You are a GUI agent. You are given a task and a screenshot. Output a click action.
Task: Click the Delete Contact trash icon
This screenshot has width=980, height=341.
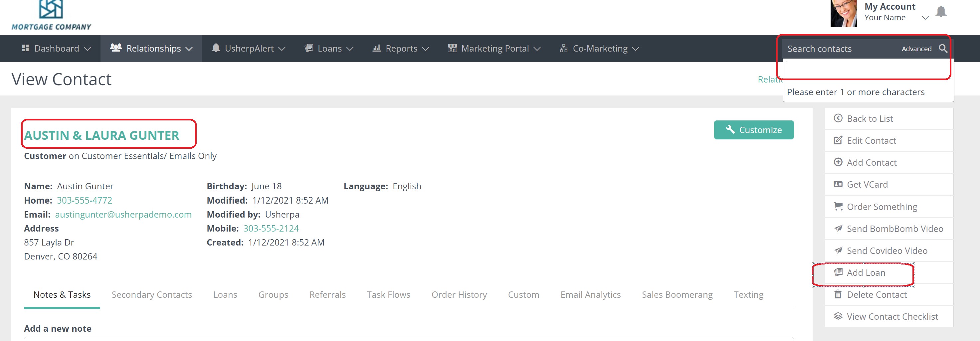838,294
